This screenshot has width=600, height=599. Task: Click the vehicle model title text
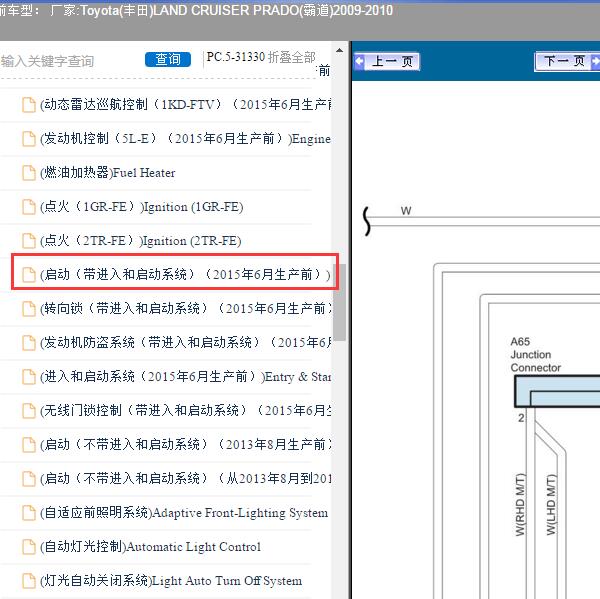click(x=196, y=10)
